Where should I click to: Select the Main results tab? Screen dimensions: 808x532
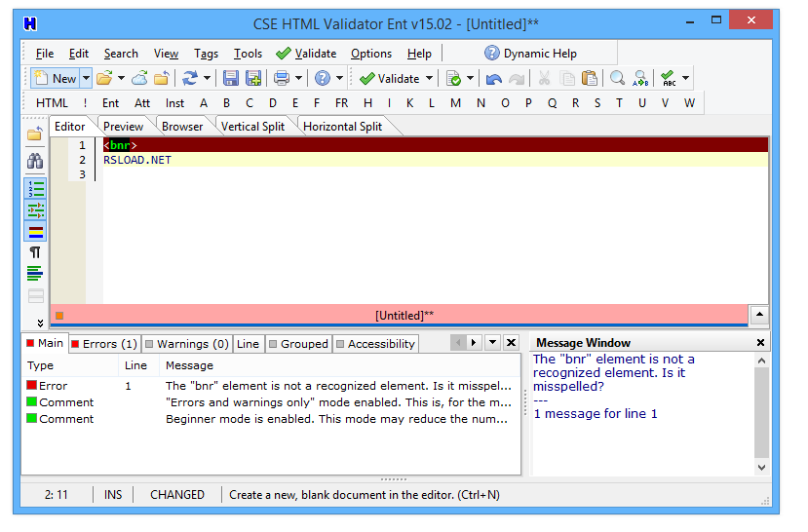coord(45,344)
